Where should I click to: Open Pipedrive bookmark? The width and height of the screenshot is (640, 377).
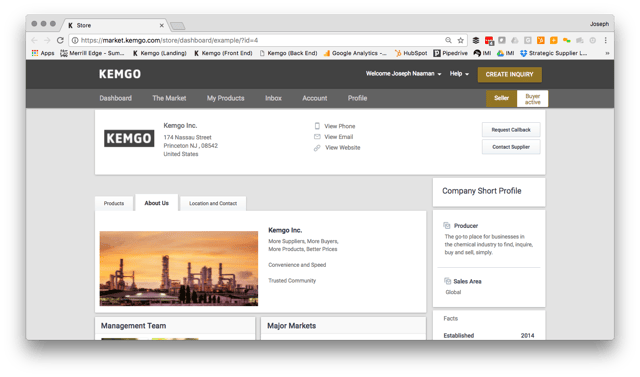(x=451, y=53)
